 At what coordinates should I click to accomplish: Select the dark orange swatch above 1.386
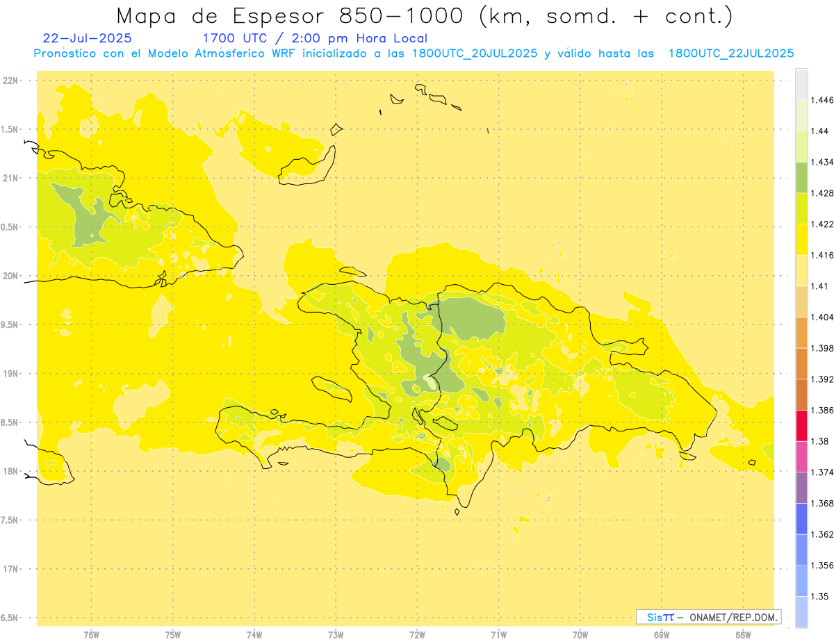point(801,395)
